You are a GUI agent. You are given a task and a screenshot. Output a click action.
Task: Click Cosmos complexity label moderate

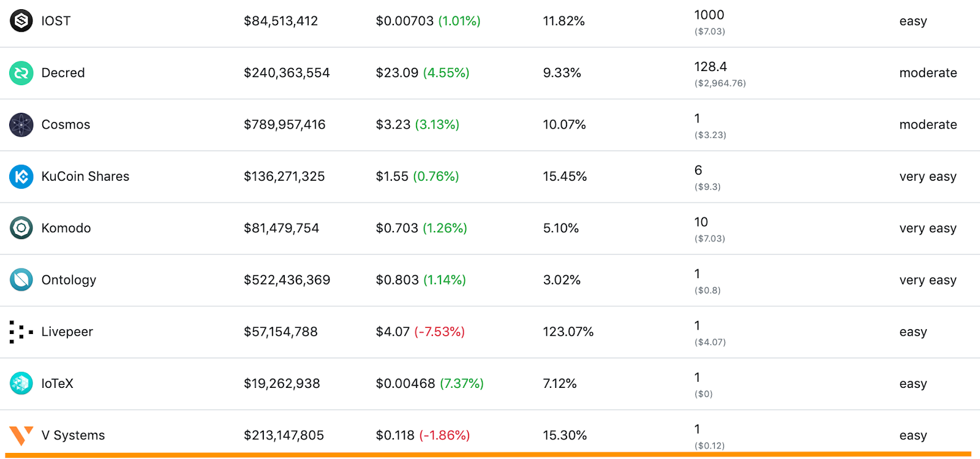(928, 124)
